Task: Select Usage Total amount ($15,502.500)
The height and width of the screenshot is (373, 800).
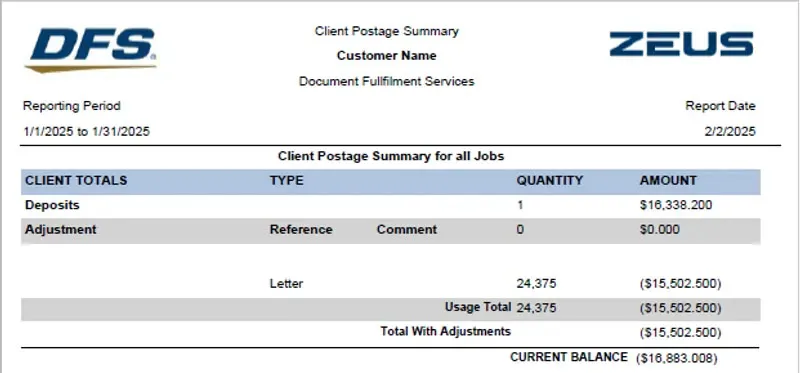Action: (x=680, y=309)
